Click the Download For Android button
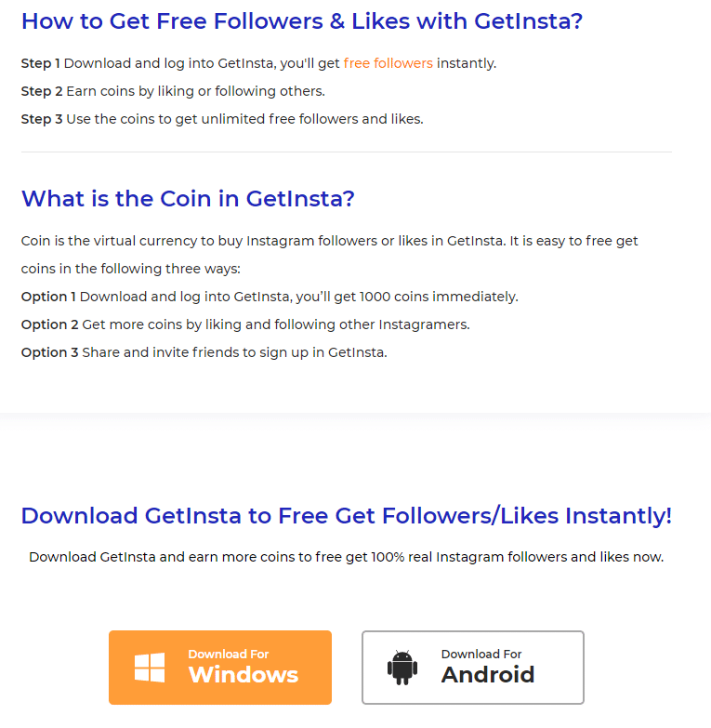The height and width of the screenshot is (728, 711). tap(473, 668)
